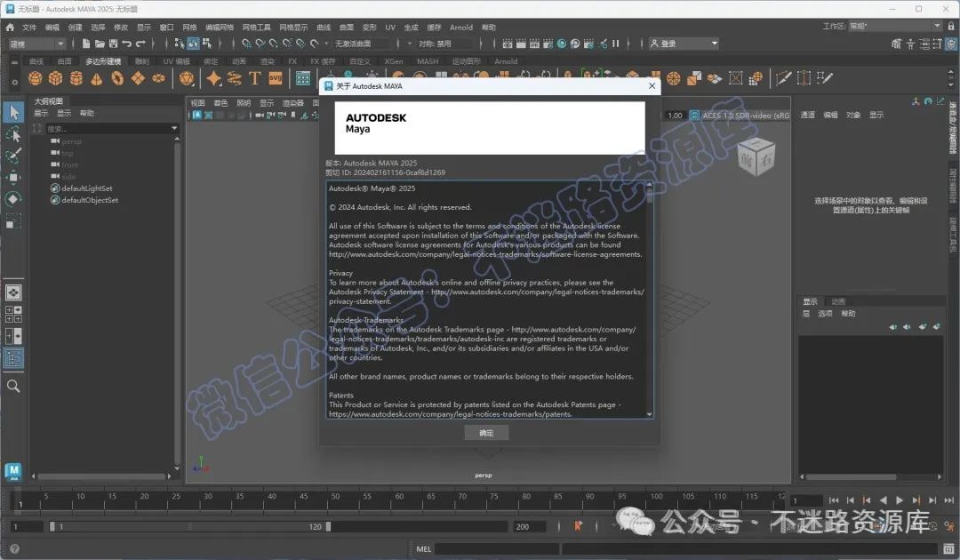Open the render view clapperboard icon
The width and height of the screenshot is (960, 560).
point(508,44)
